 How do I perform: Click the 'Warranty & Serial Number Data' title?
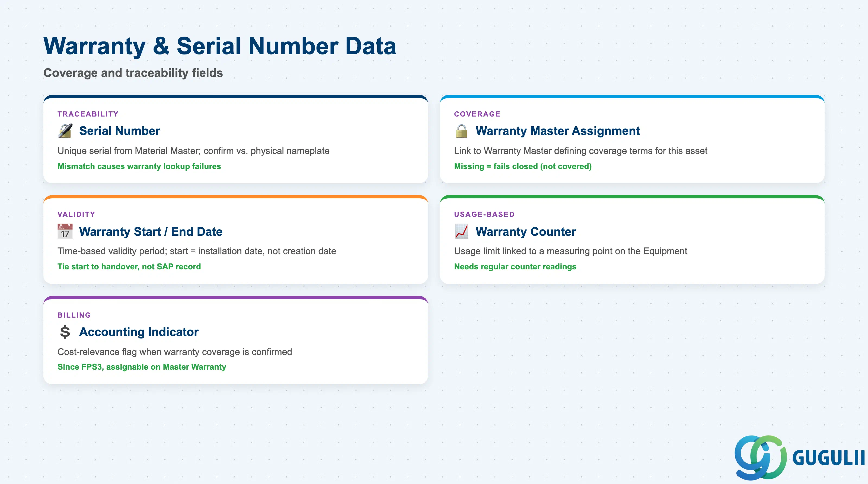coord(220,46)
